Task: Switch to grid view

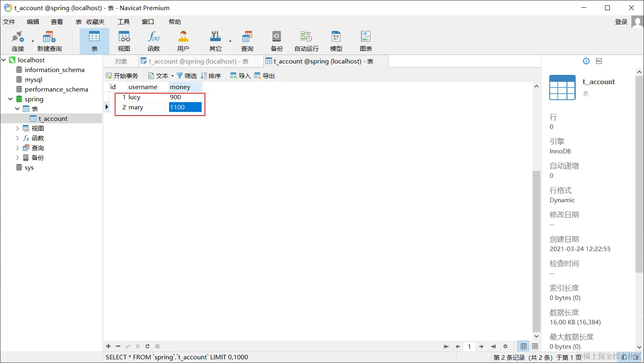Action: 524,346
